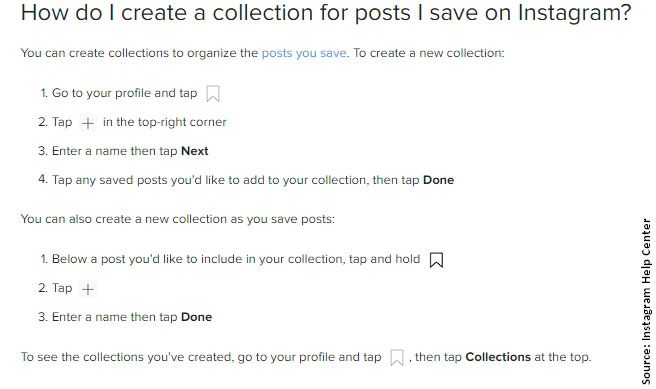Click bold 'Done' after 'Enter a name then tap'
656x389 pixels.
click(x=196, y=317)
